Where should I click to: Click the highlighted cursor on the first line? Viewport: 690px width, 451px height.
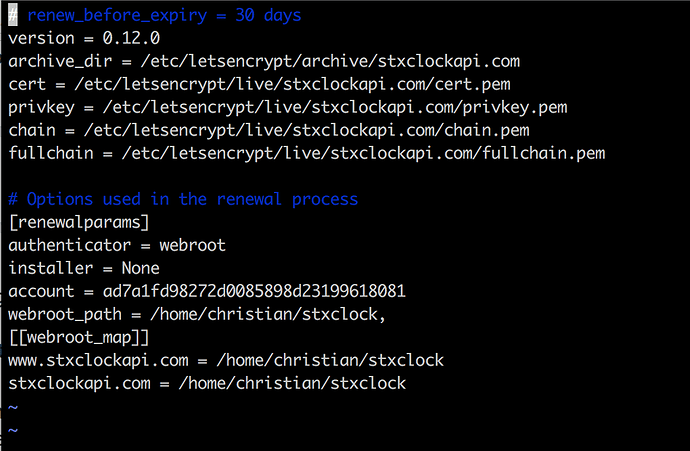pos(13,15)
